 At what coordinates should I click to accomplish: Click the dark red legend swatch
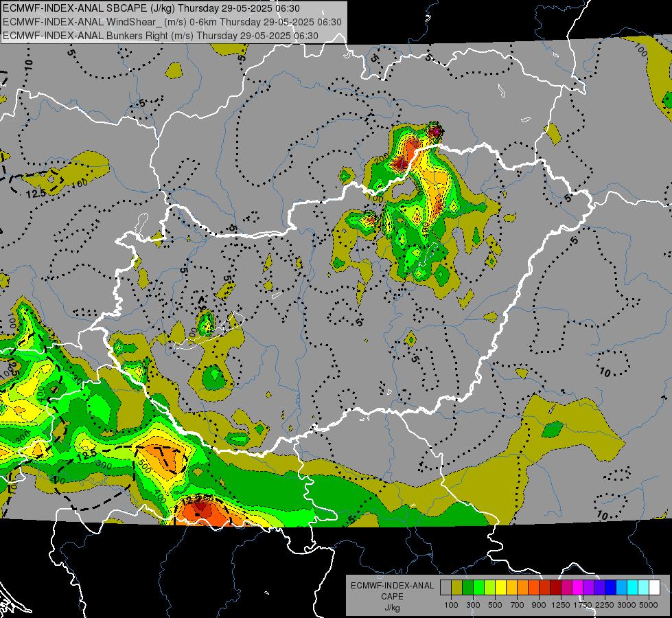(x=555, y=587)
